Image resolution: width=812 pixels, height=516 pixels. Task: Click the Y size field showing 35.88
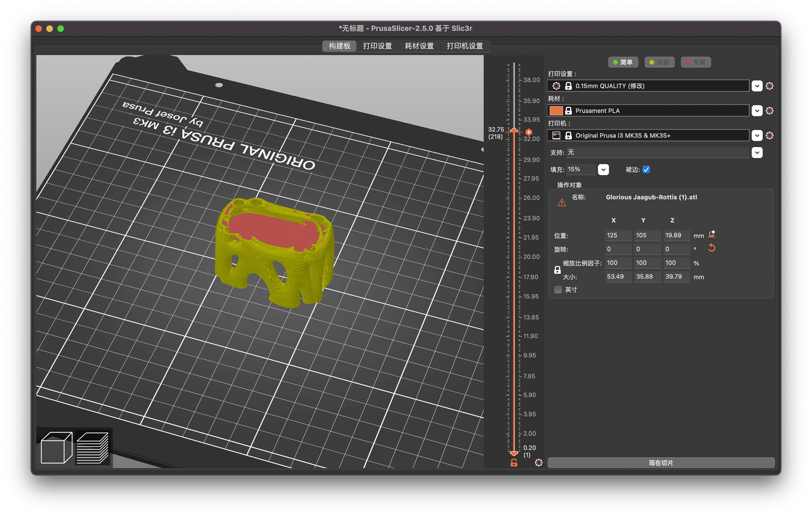647,277
